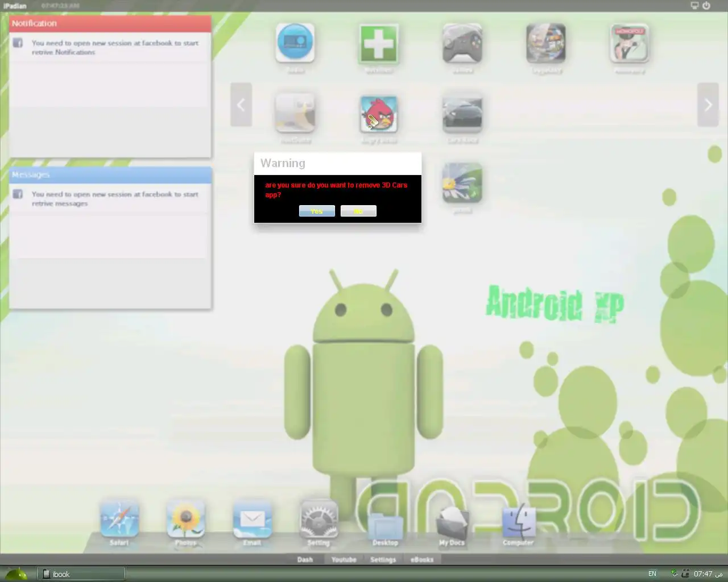
Task: Open the Cars Race app icon
Action: (462, 113)
